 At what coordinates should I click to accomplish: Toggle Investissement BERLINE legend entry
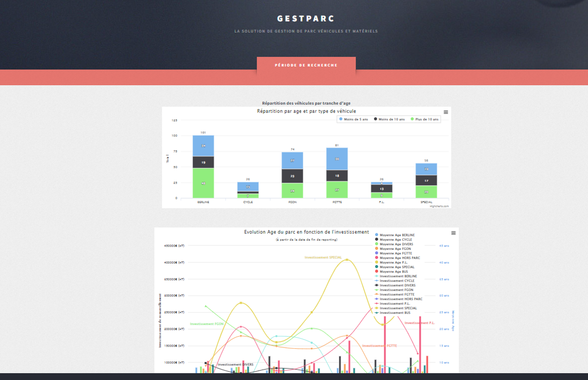point(398,276)
